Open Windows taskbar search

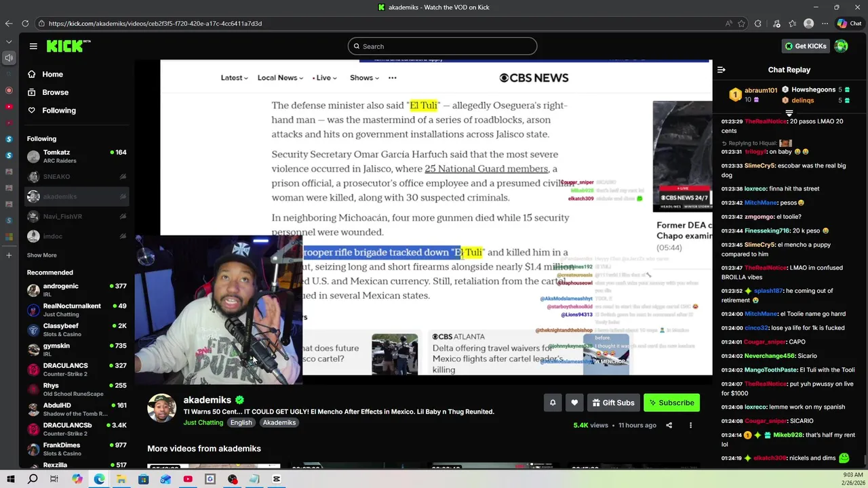[33, 479]
